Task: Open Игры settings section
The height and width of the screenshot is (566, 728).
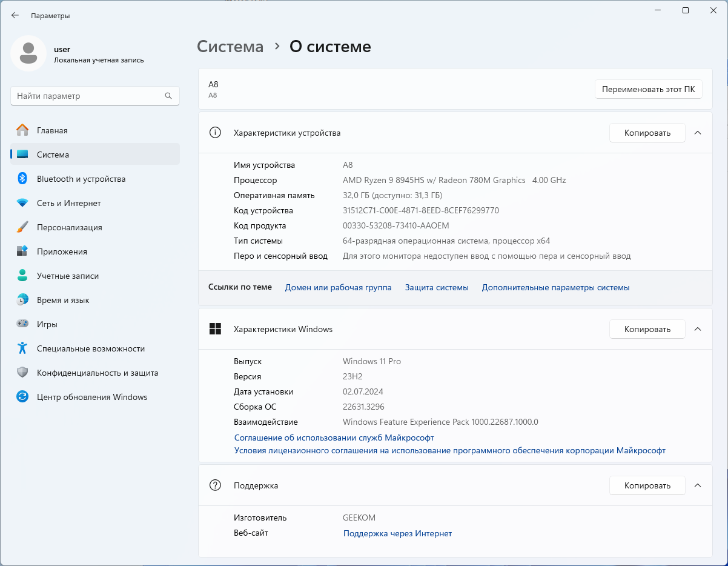Action: pos(95,324)
